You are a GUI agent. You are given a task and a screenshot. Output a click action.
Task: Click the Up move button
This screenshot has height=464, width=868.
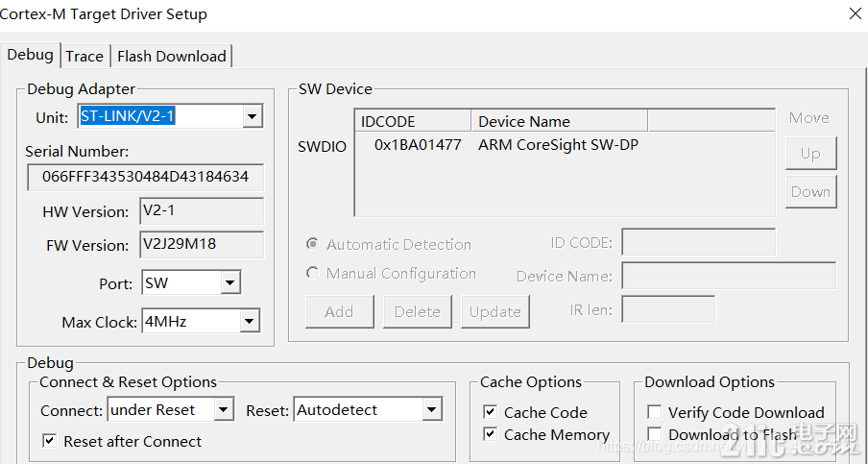pos(810,154)
